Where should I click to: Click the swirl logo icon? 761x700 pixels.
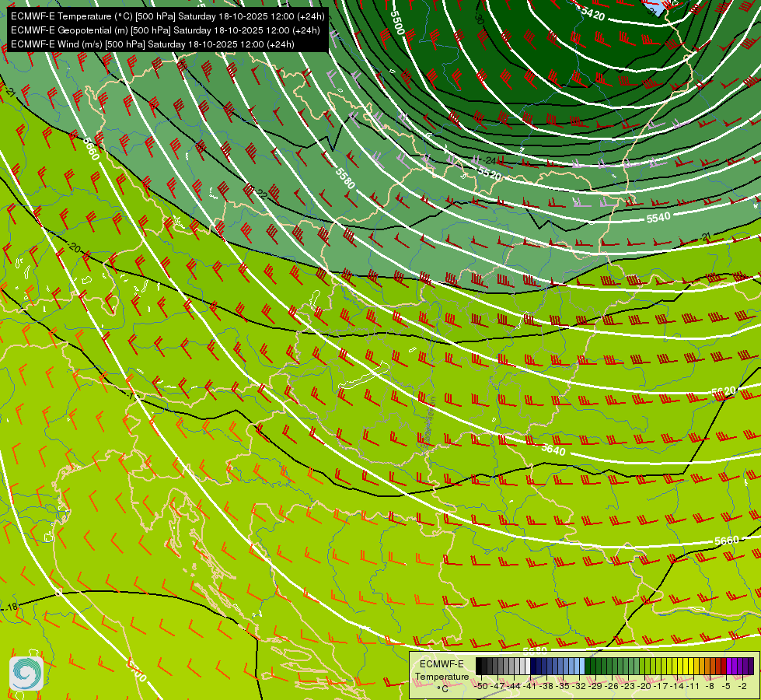point(26,674)
